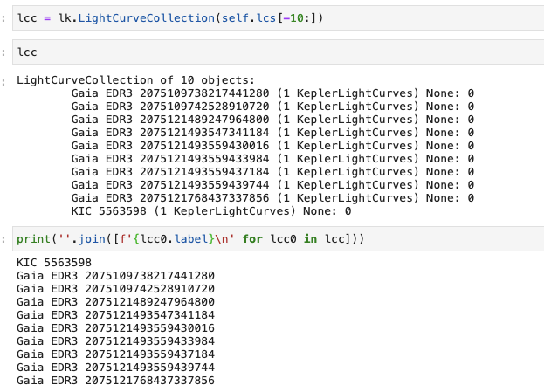Click printed label Gaia EDR3 2075121493547341184
The width and height of the screenshot is (544, 392).
[115, 315]
